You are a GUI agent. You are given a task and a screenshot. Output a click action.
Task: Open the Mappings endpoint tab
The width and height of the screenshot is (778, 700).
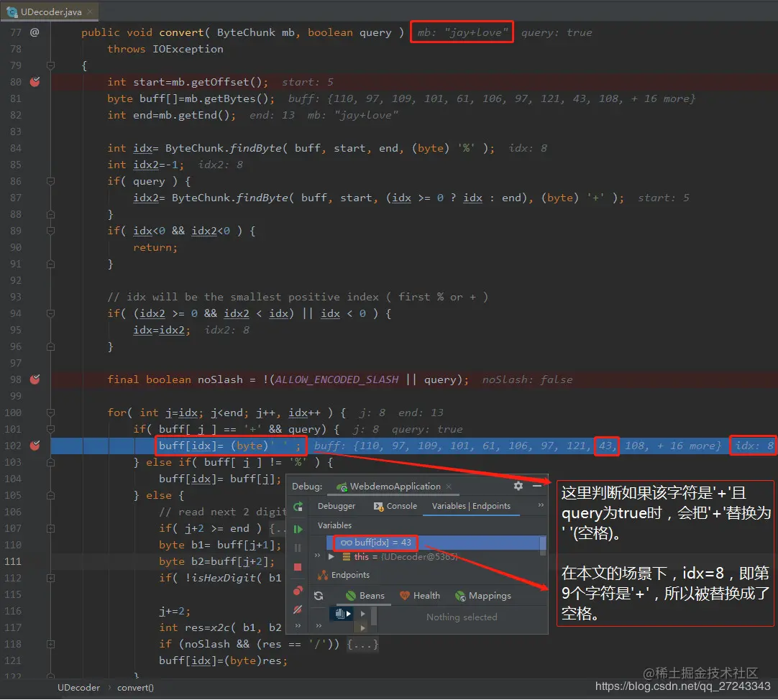pos(482,595)
